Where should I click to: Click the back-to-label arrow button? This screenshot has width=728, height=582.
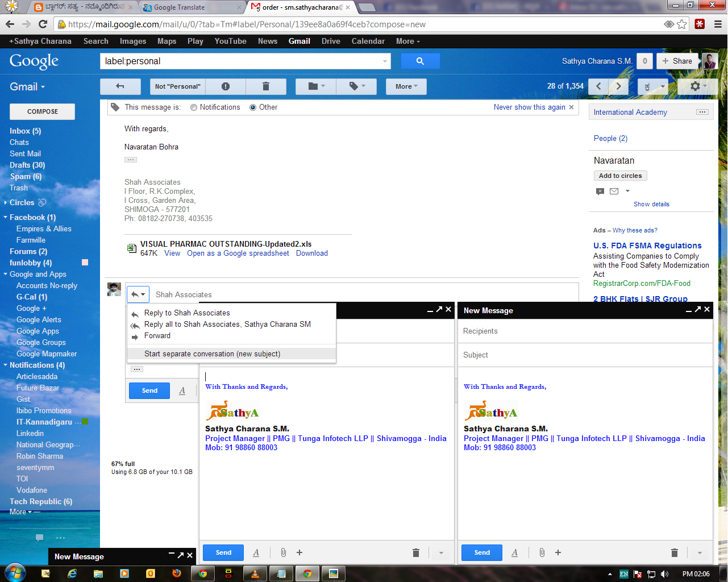point(120,86)
